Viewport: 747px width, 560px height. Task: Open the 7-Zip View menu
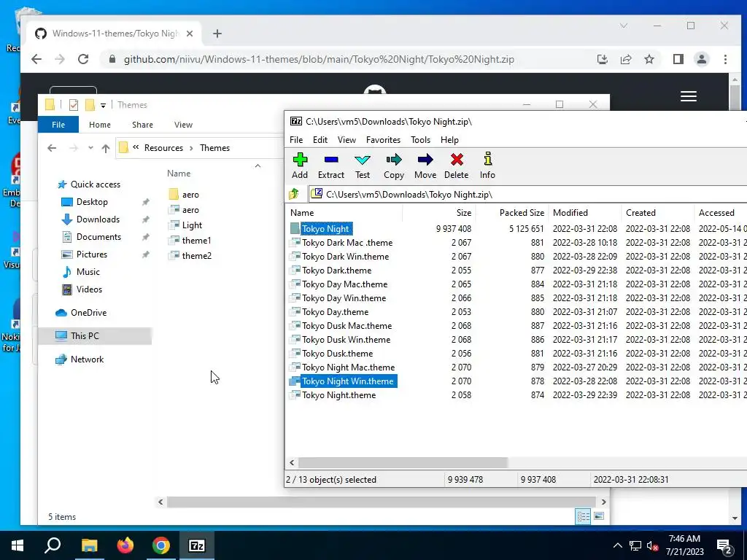point(347,139)
